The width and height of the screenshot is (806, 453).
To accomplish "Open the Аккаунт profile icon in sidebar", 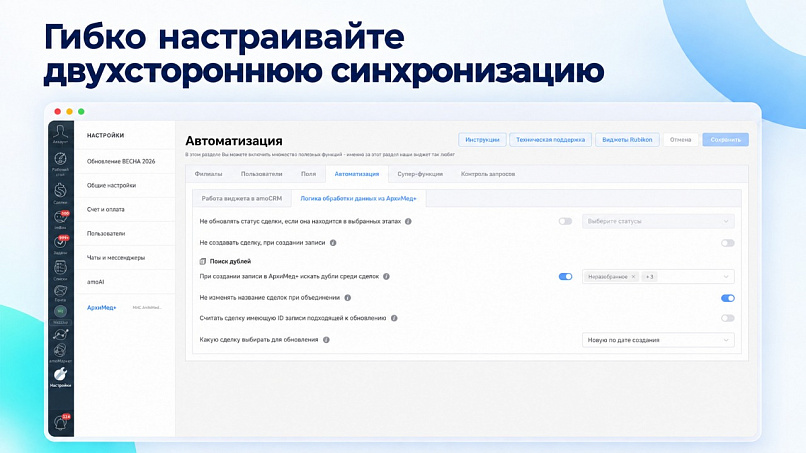I will coord(61,132).
